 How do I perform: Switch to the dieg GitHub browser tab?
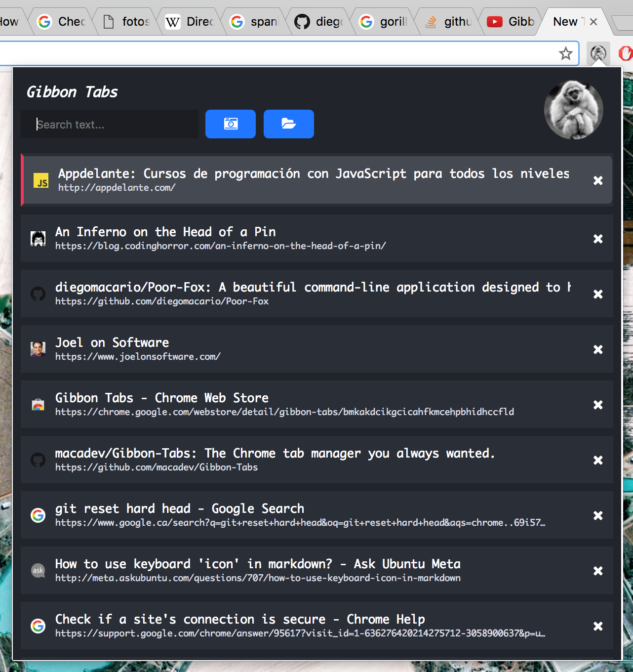(x=318, y=22)
